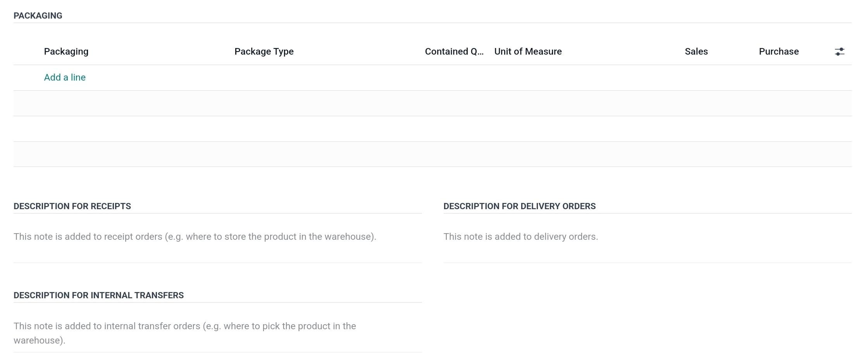Sort by the Package Type column header
Viewport: 868px width, 361px height.
tap(264, 52)
